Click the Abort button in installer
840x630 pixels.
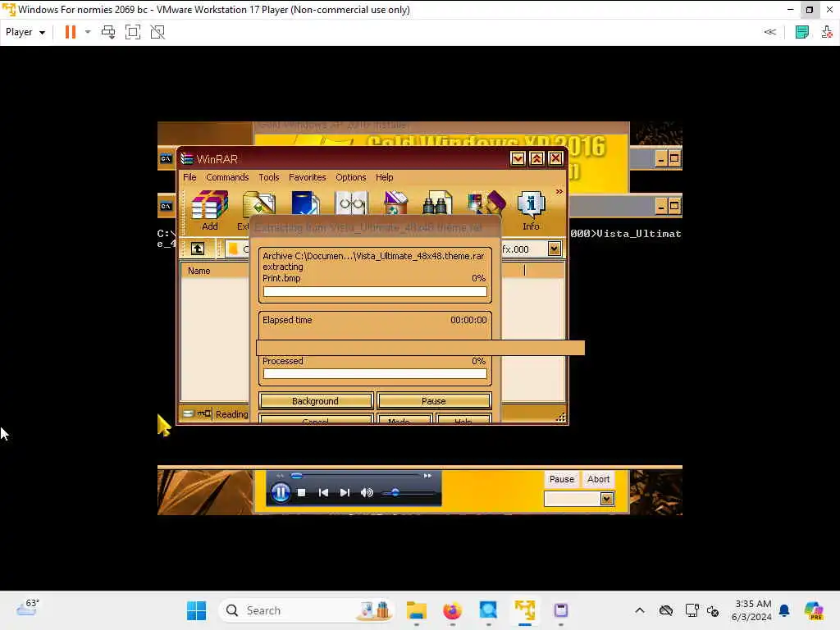pos(598,479)
